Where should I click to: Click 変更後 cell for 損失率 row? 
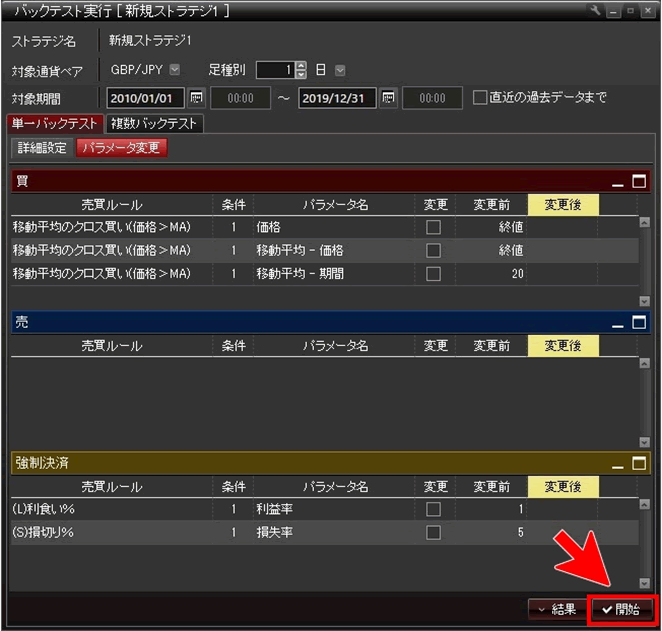click(x=563, y=532)
